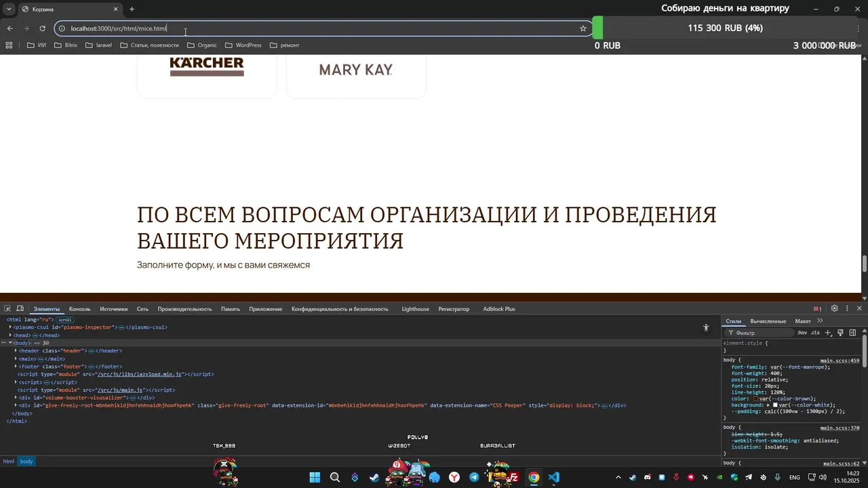Click the Windows Start button
Screen dimensions: 868x488
(x=315, y=477)
